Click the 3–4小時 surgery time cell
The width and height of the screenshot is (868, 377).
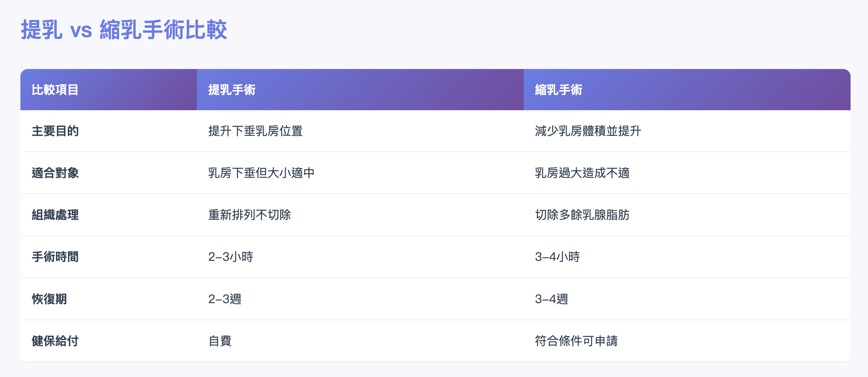[x=557, y=257]
